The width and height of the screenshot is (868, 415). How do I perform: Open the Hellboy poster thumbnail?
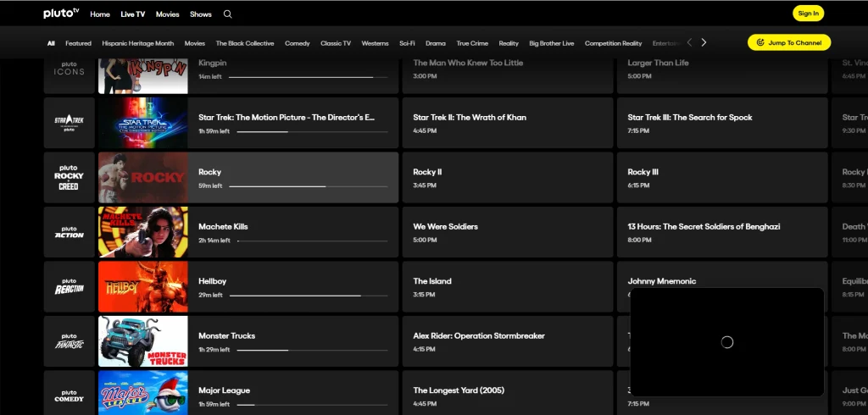142,286
